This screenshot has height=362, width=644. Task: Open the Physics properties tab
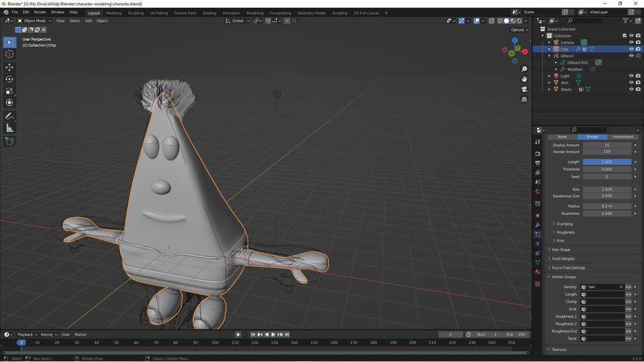coord(538,243)
